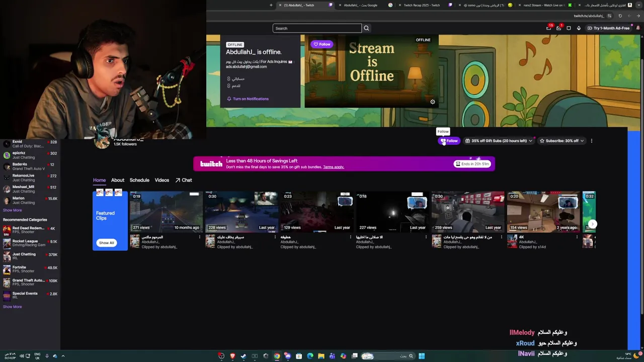Open options menu for 129 views clip
644x362 pixels.
point(351,237)
